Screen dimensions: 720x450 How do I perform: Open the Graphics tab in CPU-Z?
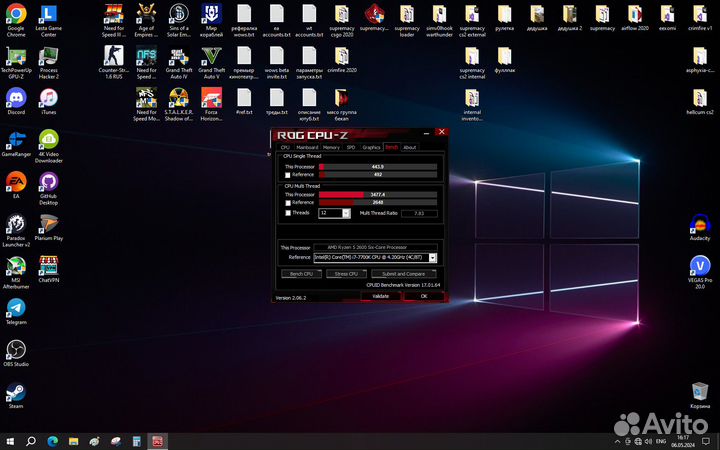pyautogui.click(x=371, y=147)
